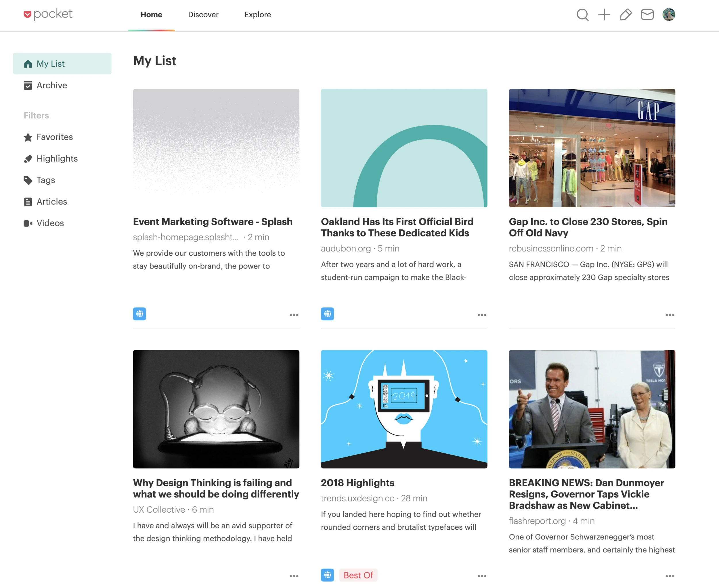Open more options for Splash article
The width and height of the screenshot is (719, 588).
[x=294, y=315]
